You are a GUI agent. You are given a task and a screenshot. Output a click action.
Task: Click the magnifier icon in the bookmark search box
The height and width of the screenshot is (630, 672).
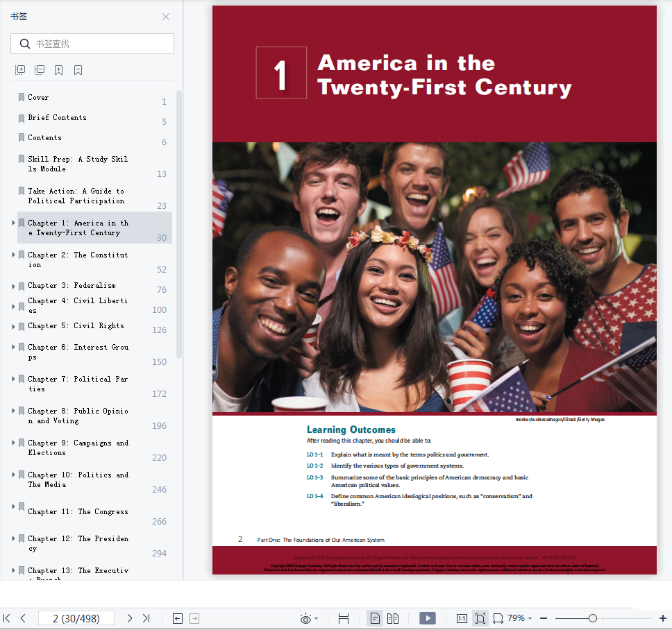[x=25, y=44]
